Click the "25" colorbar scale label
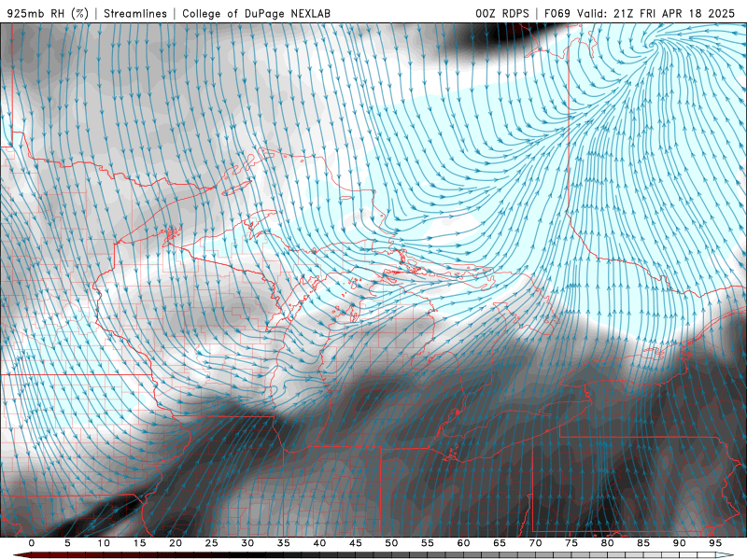 pos(212,543)
